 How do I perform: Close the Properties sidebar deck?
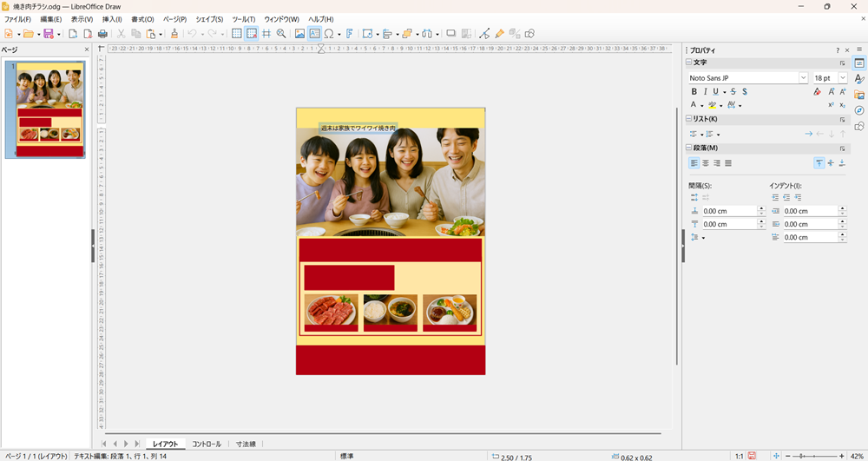click(x=847, y=50)
